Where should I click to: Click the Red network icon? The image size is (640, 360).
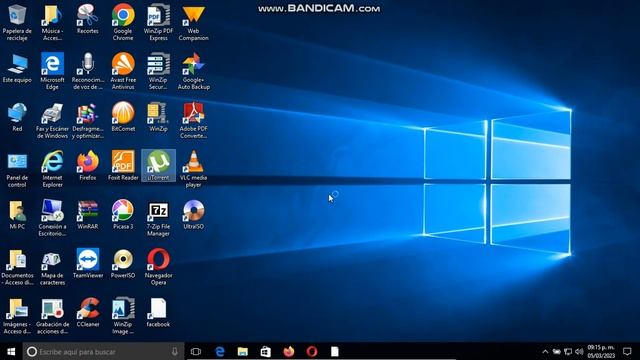pyautogui.click(x=17, y=117)
